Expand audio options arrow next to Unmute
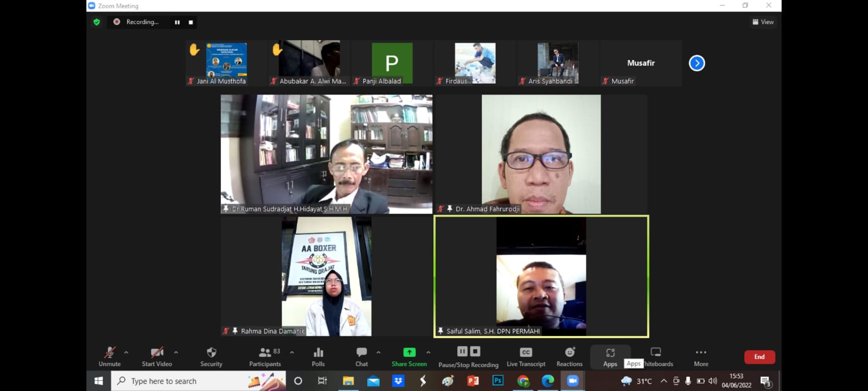This screenshot has width=868, height=391. [x=126, y=352]
